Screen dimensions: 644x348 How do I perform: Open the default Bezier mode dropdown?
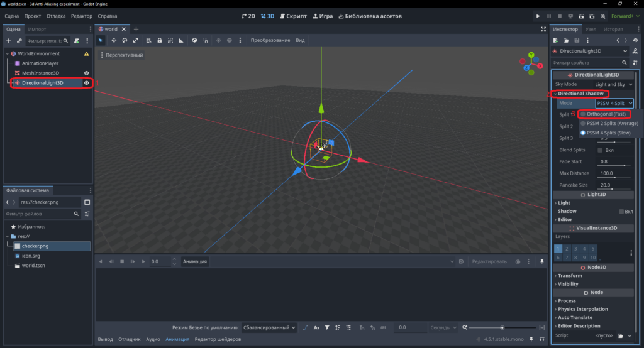tap(269, 327)
